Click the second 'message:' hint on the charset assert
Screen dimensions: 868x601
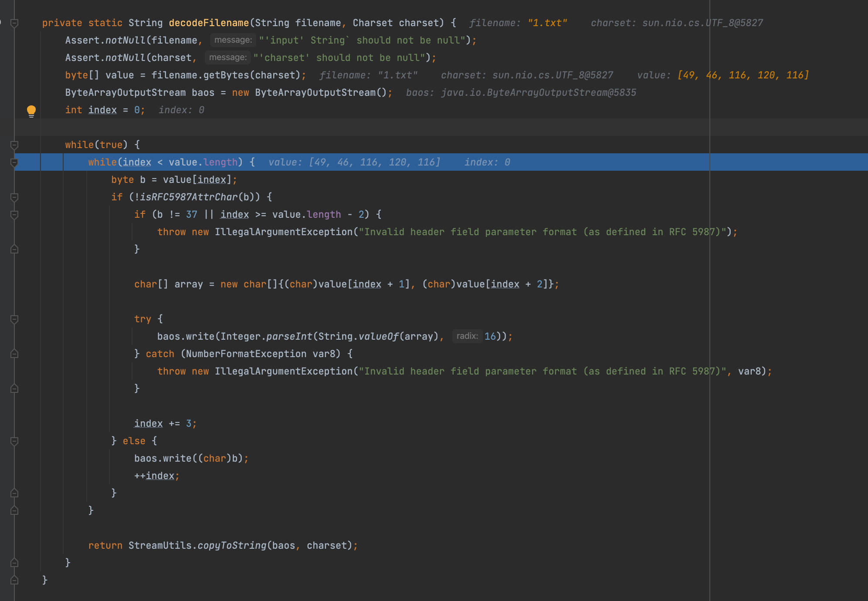[x=227, y=57]
